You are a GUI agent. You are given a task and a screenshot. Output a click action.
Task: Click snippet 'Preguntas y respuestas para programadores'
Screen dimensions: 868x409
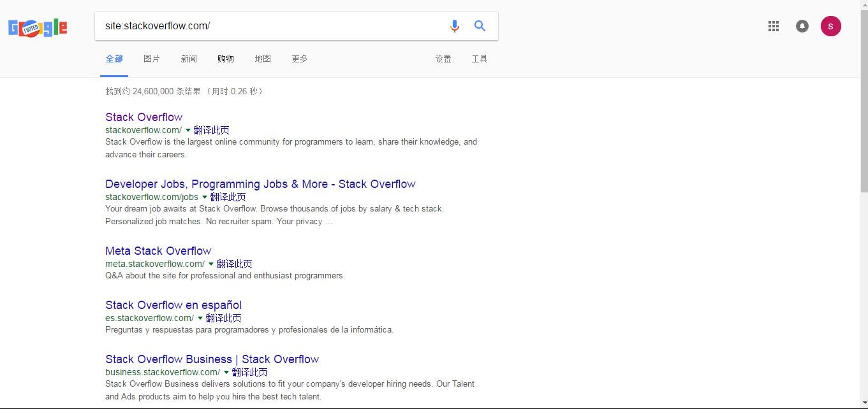[x=249, y=330]
